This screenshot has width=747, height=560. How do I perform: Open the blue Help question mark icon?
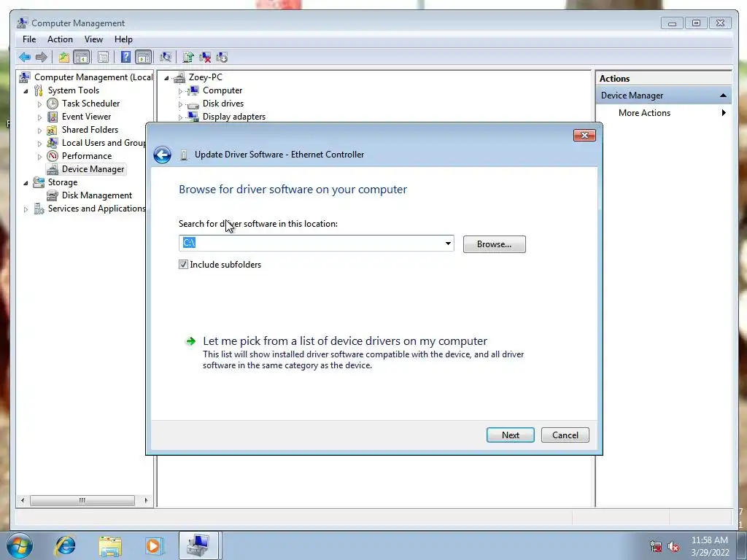click(x=125, y=58)
